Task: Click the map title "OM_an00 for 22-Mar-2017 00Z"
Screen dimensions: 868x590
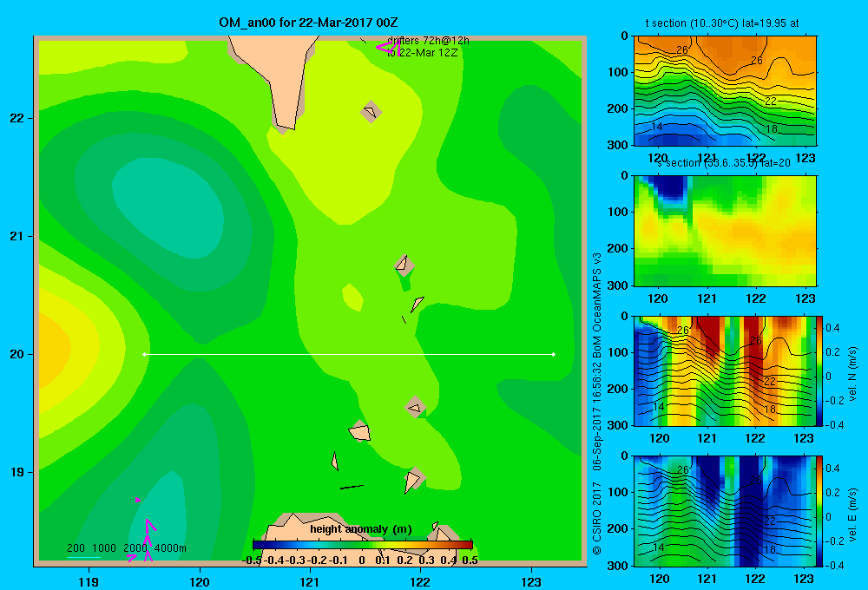Action: point(308,23)
